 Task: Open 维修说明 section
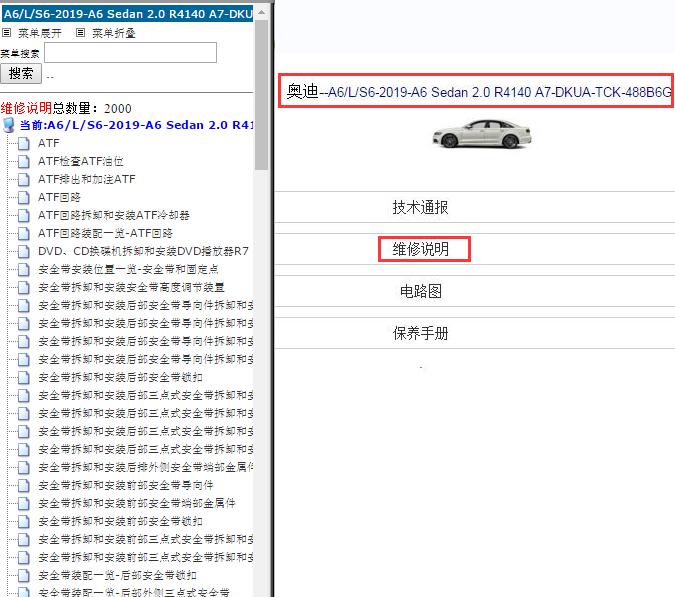[x=420, y=249]
